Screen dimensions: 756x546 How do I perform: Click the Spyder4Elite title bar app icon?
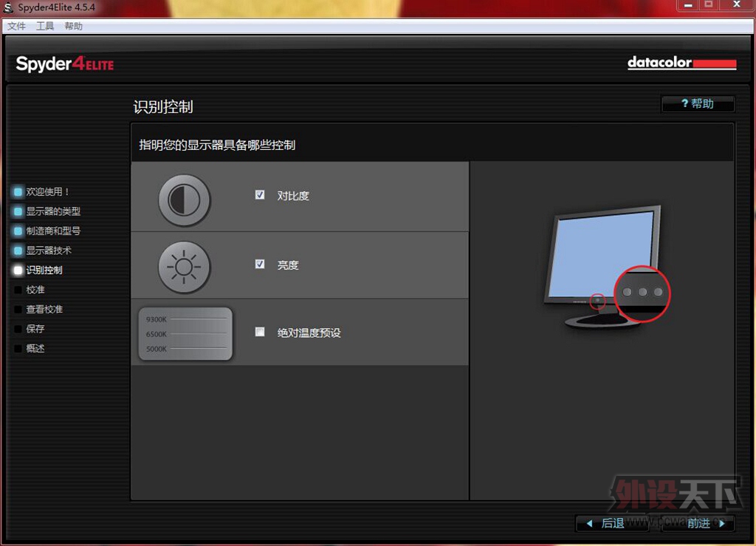(7, 7)
